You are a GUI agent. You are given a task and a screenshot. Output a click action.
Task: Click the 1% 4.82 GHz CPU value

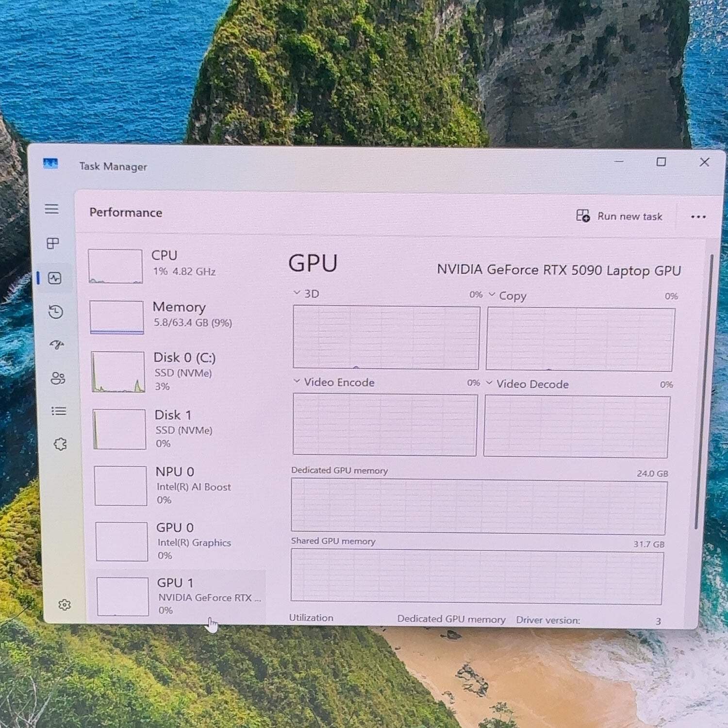(184, 271)
